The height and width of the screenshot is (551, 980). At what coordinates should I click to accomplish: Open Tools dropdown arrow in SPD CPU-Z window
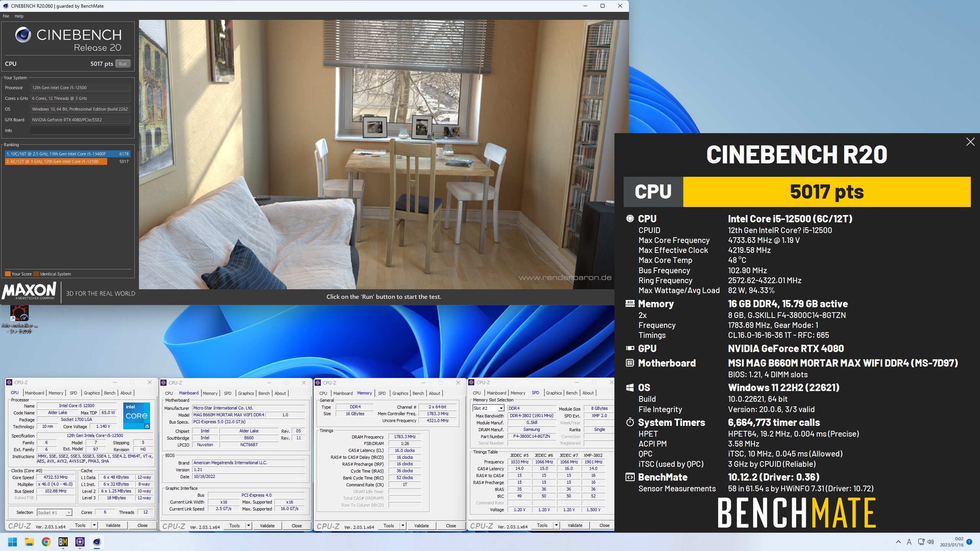556,525
